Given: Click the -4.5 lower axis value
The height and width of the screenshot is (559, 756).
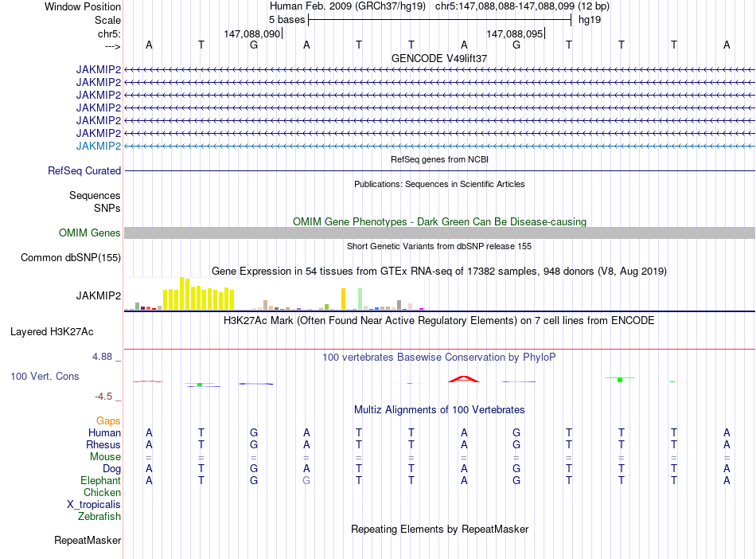Looking at the screenshot, I should click(103, 397).
